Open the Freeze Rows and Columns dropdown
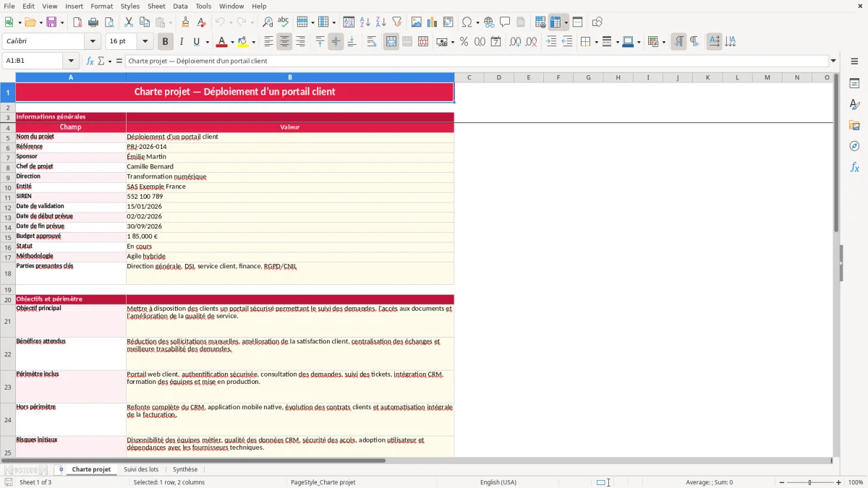This screenshot has height=488, width=868. pyautogui.click(x=566, y=22)
